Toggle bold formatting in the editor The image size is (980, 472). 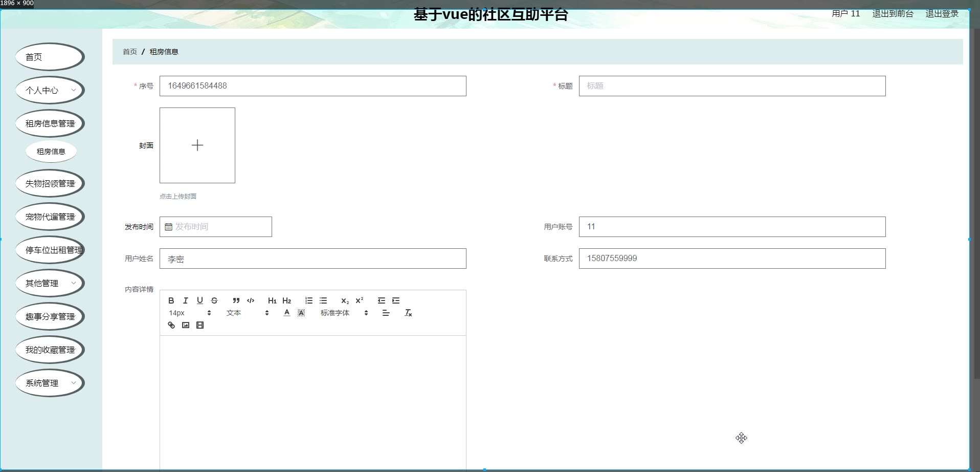point(171,301)
